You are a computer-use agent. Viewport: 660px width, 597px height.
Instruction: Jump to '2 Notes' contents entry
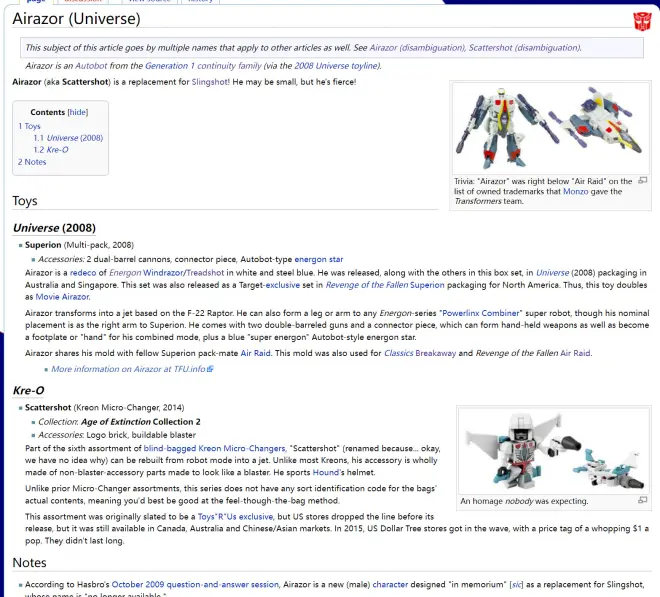pos(32,162)
